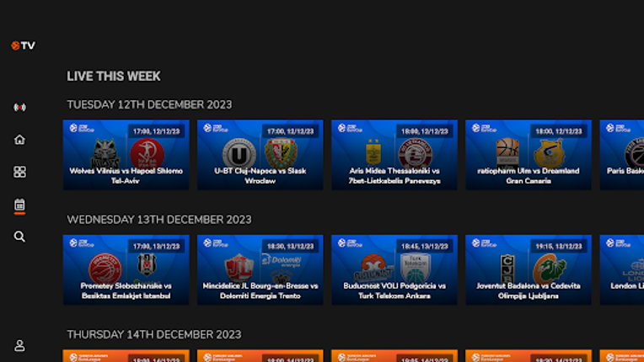Viewport: 644px width, 362px height.
Task: Go to Home via house icon
Action: tap(19, 140)
